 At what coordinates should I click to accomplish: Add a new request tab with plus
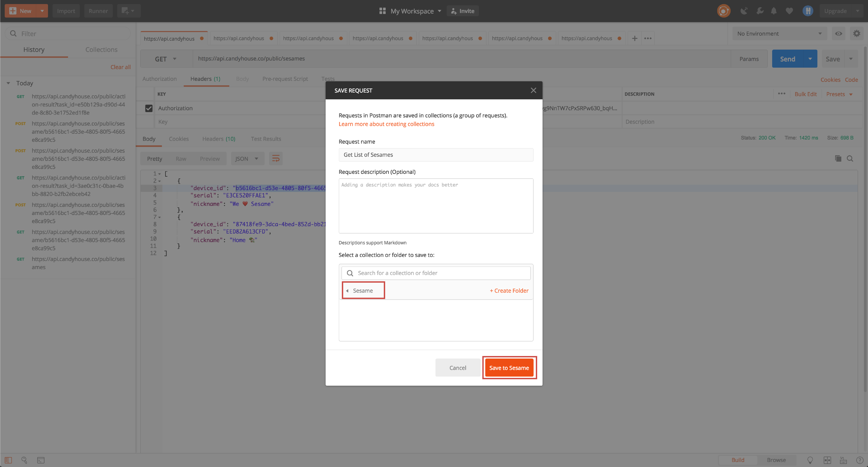click(x=634, y=38)
